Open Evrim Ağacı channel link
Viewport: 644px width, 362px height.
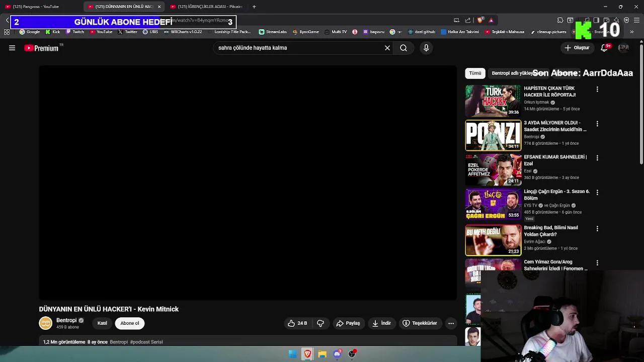tap(535, 241)
